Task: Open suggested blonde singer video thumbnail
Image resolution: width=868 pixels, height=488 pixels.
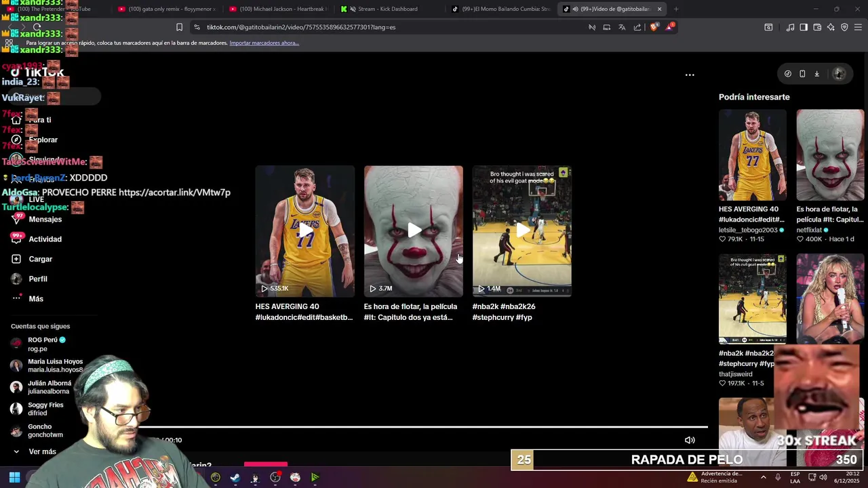Action: [830, 299]
